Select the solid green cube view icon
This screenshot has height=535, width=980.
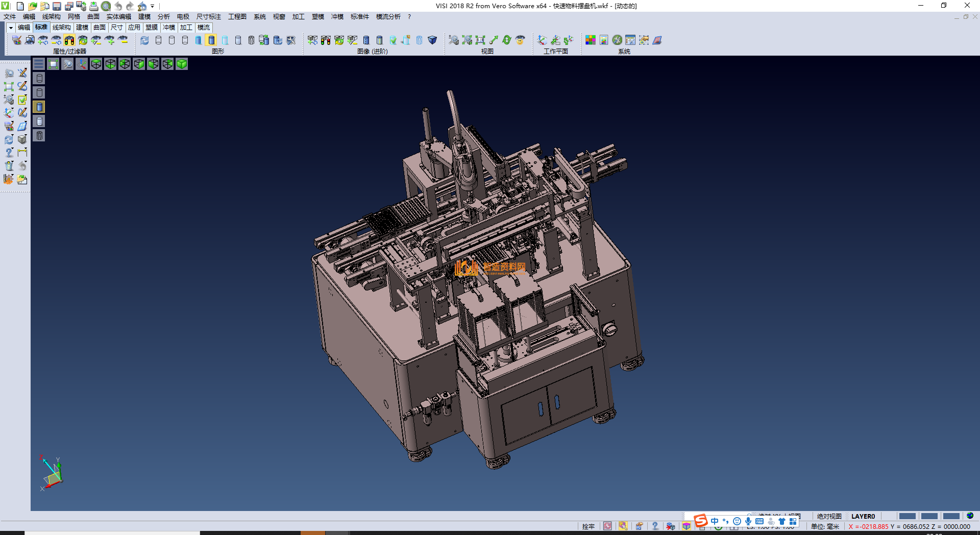182,64
